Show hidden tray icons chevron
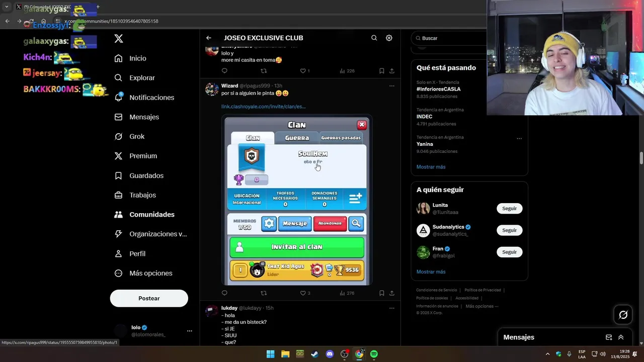This screenshot has height=362, width=644. [x=548, y=354]
